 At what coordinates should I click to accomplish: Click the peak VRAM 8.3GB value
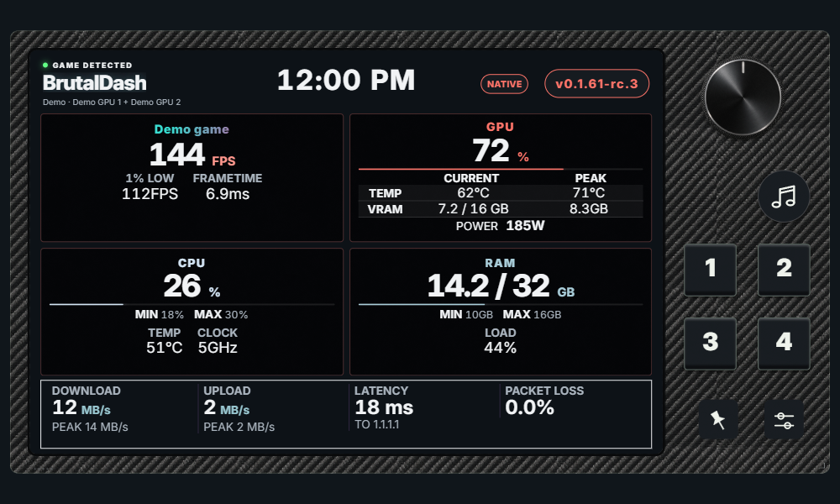[589, 209]
